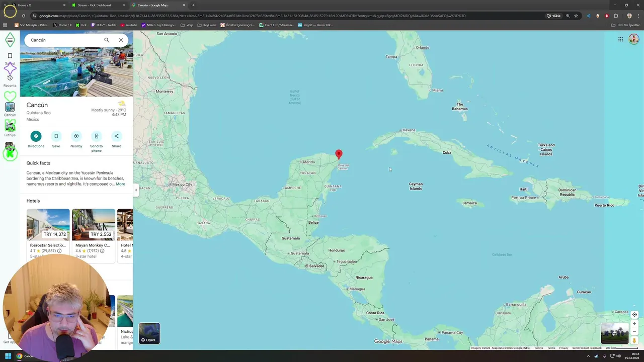Open the Kick bookmark

click(x=82, y=25)
